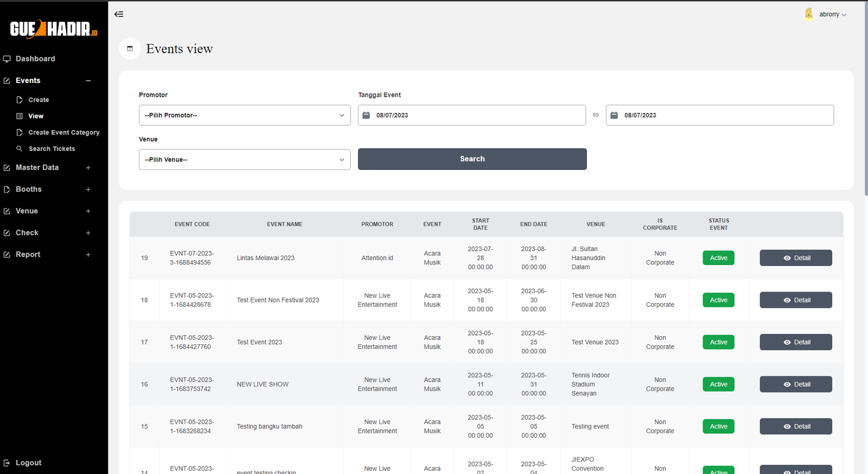
Task: Click Active status for Testing bangku tambah
Action: click(719, 427)
